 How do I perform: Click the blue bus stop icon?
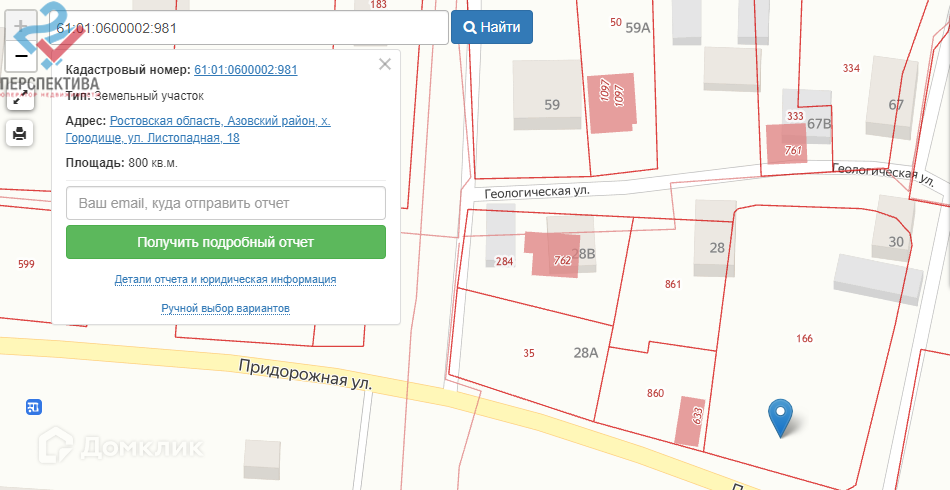point(34,407)
